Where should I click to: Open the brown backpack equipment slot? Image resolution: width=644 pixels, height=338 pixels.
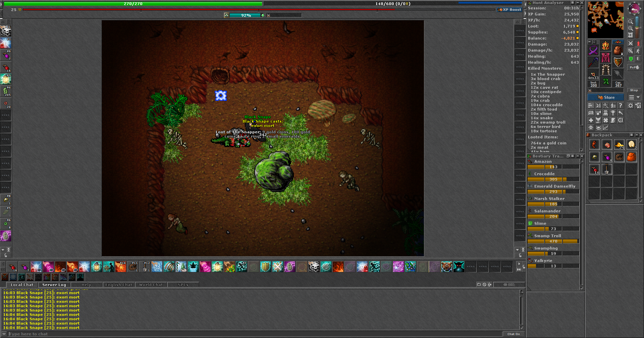pyautogui.click(x=618, y=50)
